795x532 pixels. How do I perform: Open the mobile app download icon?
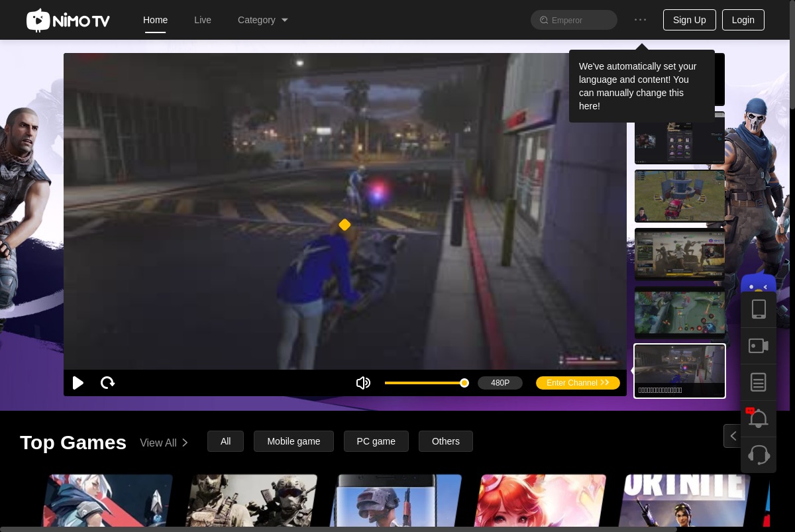pyautogui.click(x=759, y=309)
